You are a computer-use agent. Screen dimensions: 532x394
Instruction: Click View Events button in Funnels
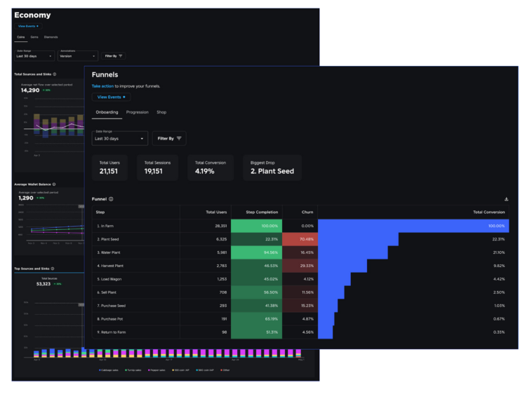click(x=111, y=97)
